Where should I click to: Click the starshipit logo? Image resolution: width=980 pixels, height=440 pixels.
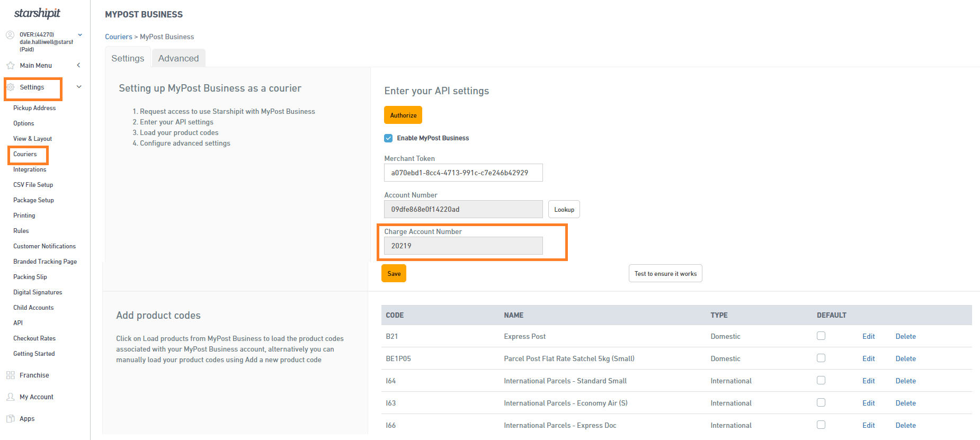37,13
